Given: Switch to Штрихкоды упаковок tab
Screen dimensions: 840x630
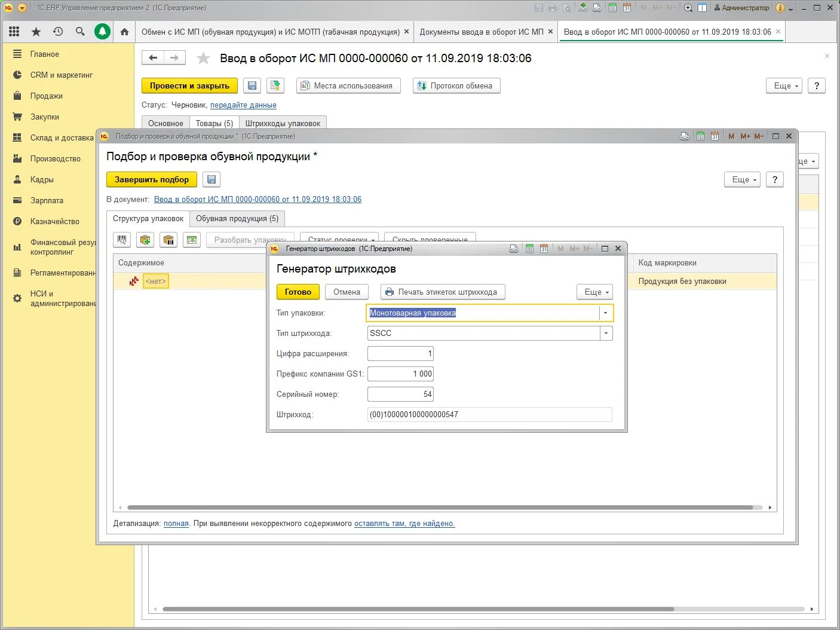Looking at the screenshot, I should click(283, 123).
